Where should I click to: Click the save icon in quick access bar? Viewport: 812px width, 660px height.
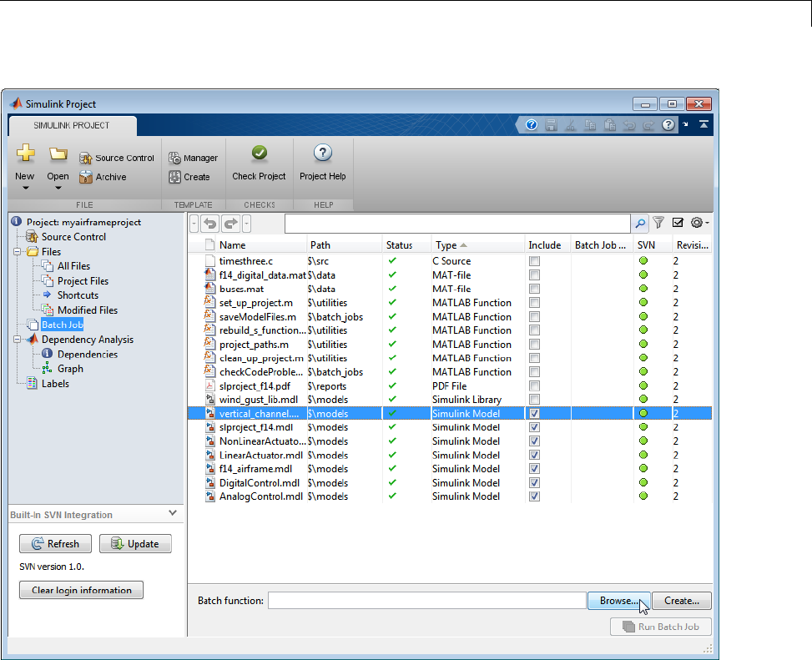coord(551,125)
